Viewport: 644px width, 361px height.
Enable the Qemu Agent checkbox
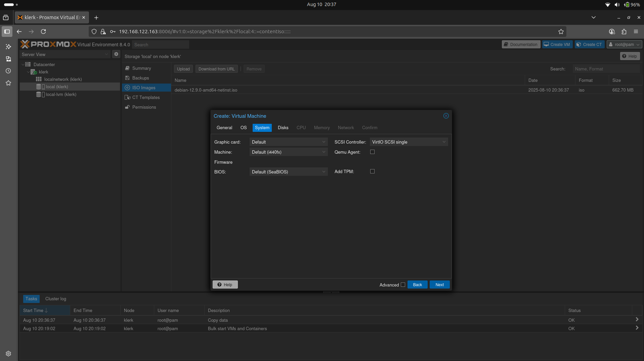click(372, 152)
